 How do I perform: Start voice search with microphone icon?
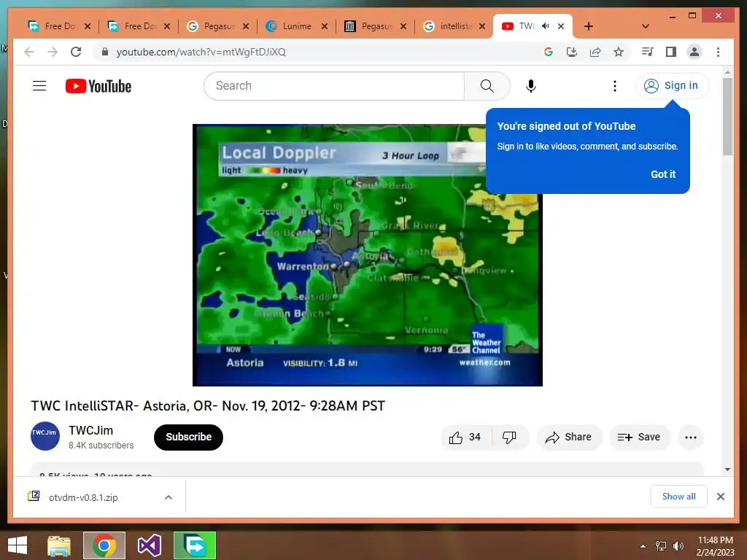click(531, 86)
